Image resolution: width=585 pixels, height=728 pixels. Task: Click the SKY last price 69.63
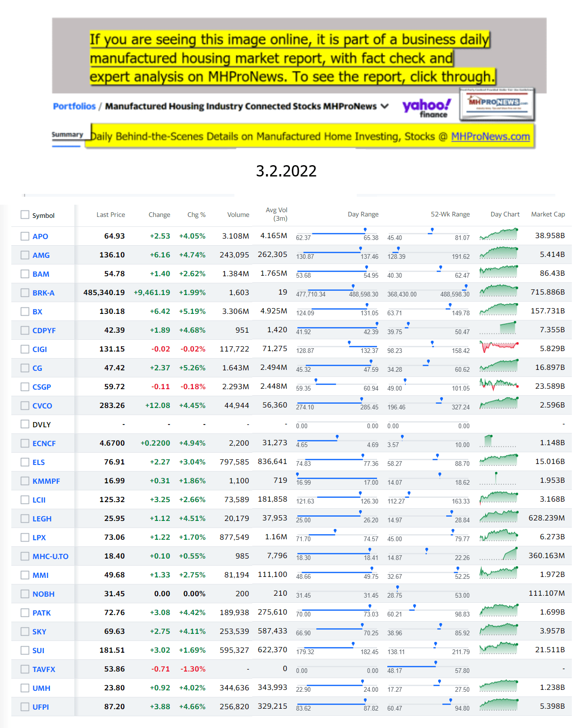[114, 632]
